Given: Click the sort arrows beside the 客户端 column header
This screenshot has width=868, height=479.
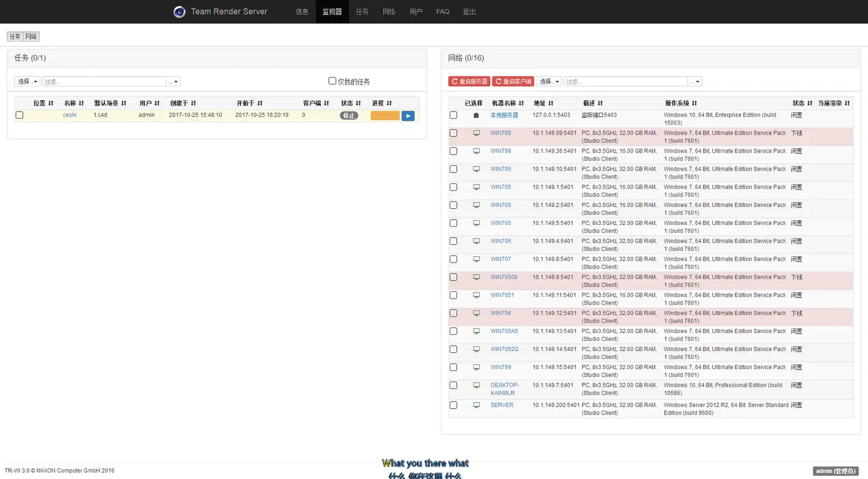Looking at the screenshot, I should 326,103.
